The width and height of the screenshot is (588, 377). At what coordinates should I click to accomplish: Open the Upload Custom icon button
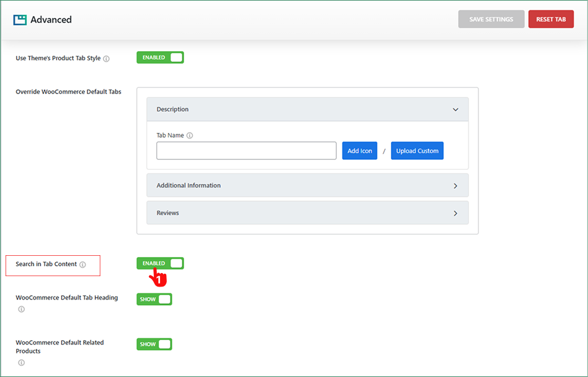(x=417, y=151)
